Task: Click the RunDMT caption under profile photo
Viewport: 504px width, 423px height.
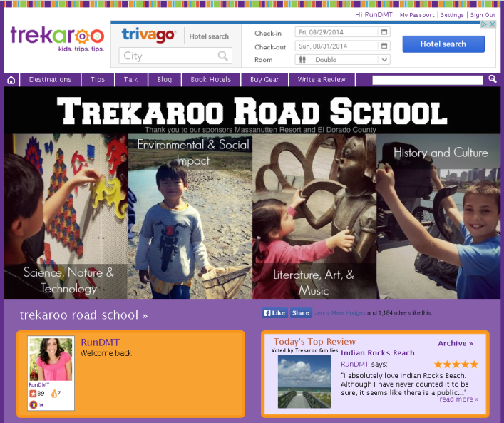Action: pos(39,384)
